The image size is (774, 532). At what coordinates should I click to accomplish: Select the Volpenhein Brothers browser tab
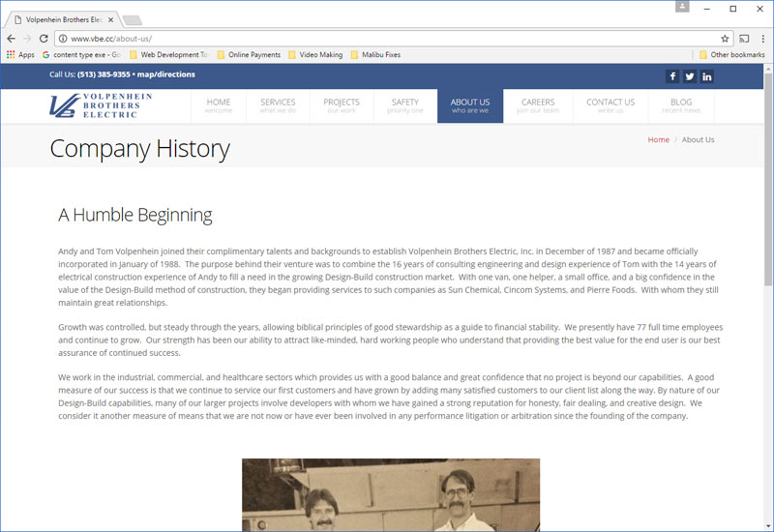coord(62,19)
